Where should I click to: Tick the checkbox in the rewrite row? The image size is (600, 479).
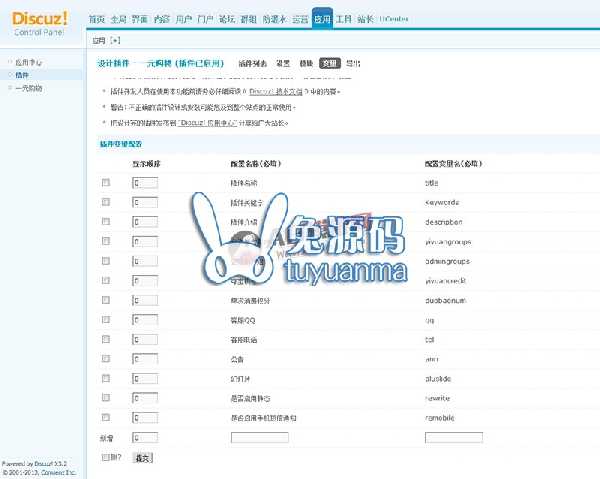pos(106,398)
